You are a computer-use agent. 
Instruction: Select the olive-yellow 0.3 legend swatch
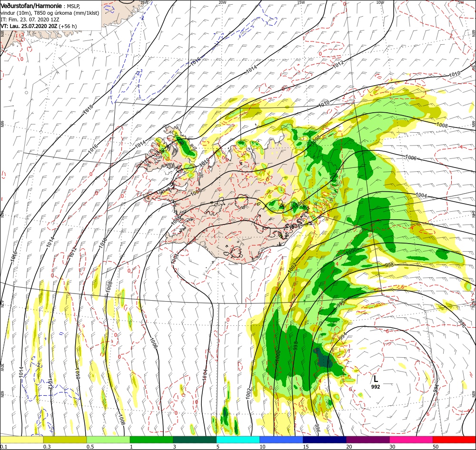tap(65, 440)
